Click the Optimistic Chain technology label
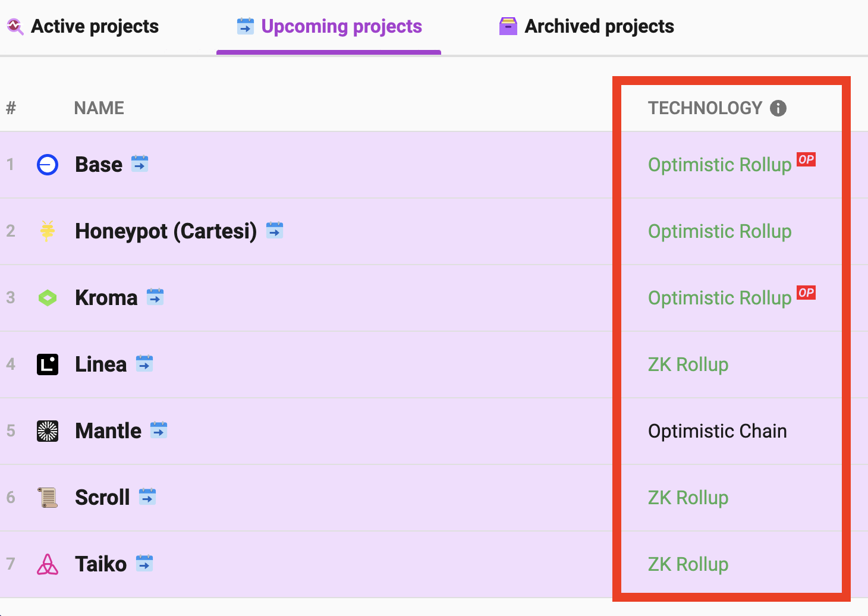Image resolution: width=868 pixels, height=616 pixels. [x=717, y=431]
